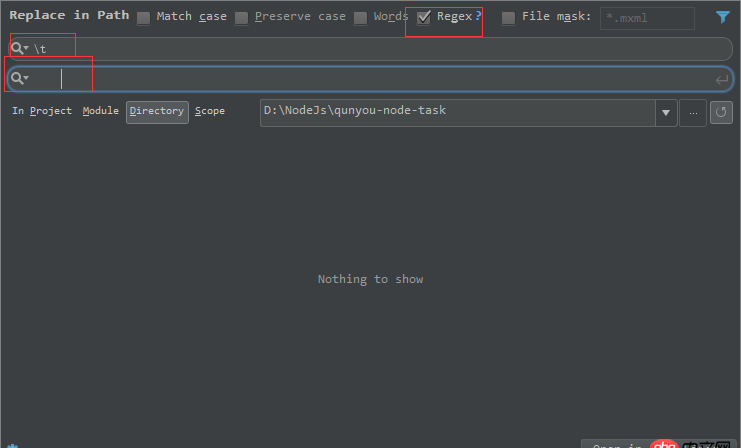Click the blue filter funnel icon
The image size is (741, 448).
click(723, 17)
